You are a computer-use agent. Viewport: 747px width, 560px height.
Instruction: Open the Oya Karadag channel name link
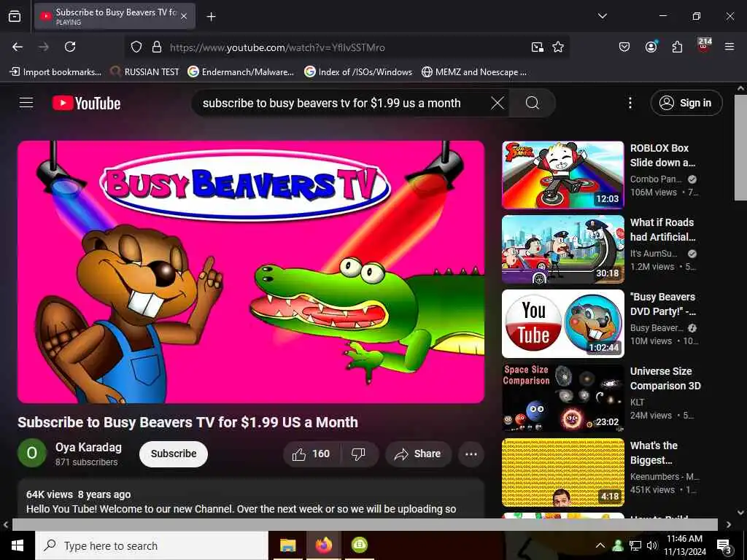(x=88, y=447)
